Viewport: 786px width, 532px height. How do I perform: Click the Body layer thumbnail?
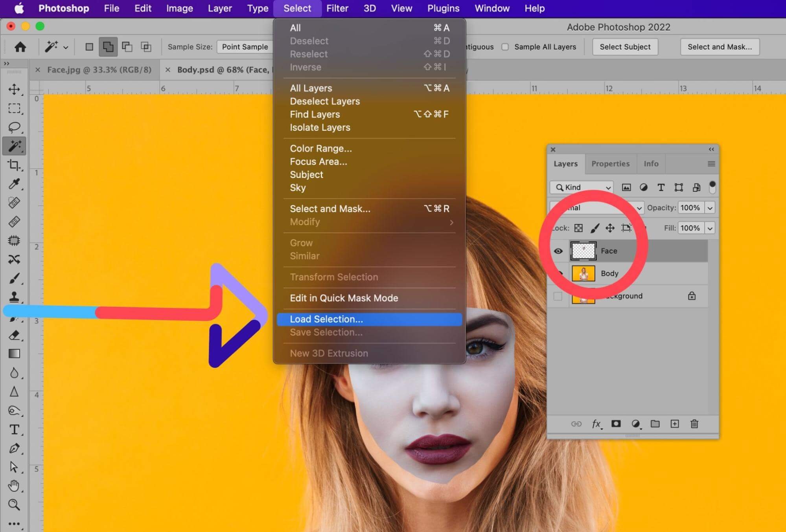tap(583, 273)
